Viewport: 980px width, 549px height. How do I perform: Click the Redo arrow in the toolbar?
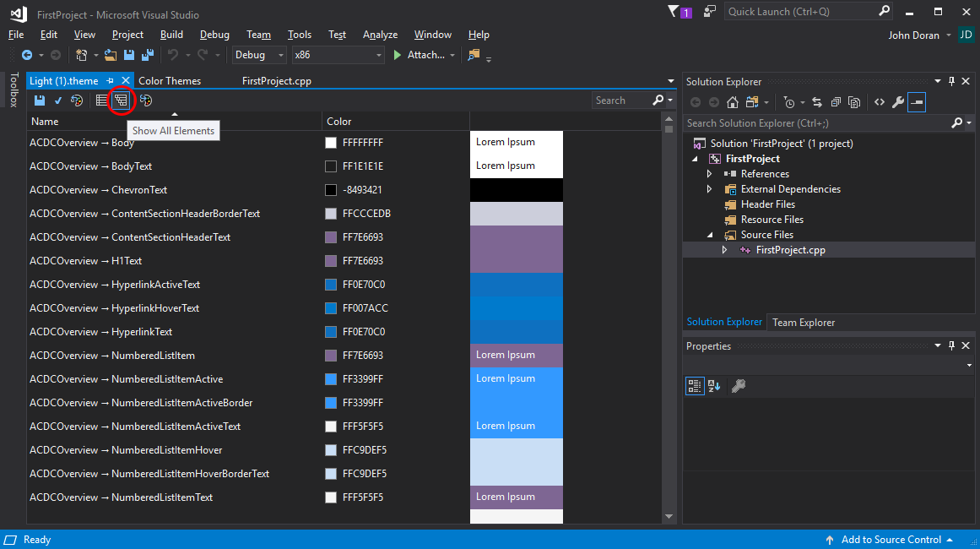[x=203, y=55]
